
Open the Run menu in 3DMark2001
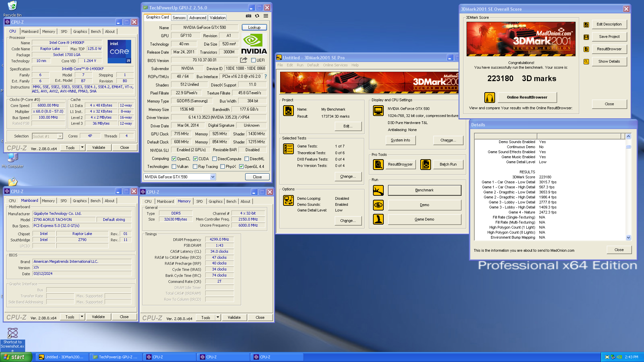click(x=300, y=65)
